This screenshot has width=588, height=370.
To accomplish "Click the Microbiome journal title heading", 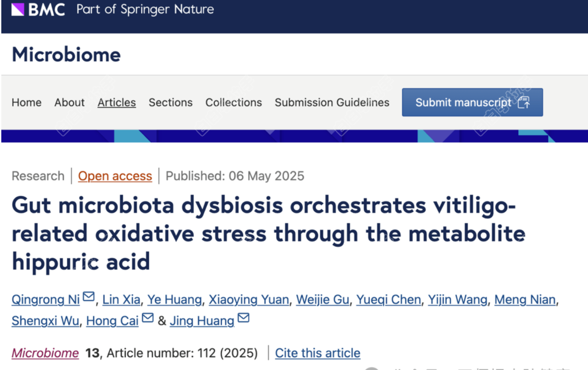I will pyautogui.click(x=66, y=55).
